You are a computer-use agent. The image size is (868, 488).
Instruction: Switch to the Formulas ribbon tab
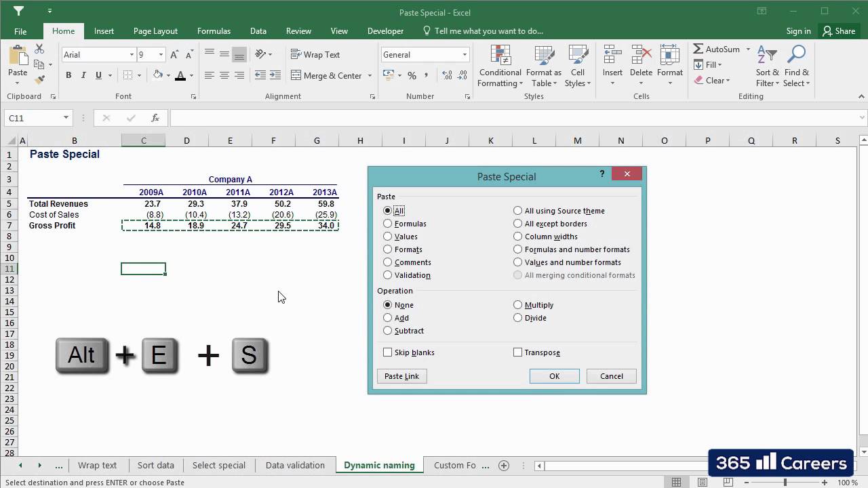[x=214, y=31]
